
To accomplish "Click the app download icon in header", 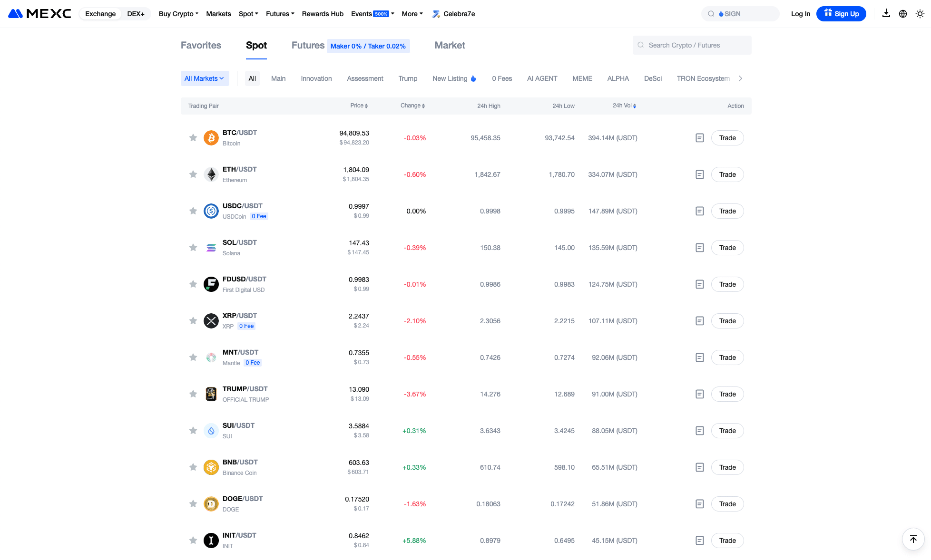I will [x=886, y=13].
